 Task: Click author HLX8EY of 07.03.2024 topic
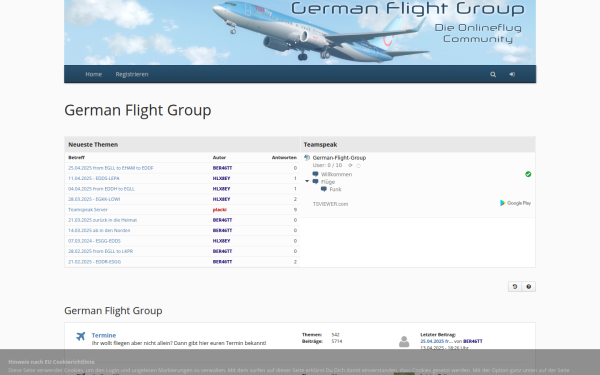[x=222, y=241]
